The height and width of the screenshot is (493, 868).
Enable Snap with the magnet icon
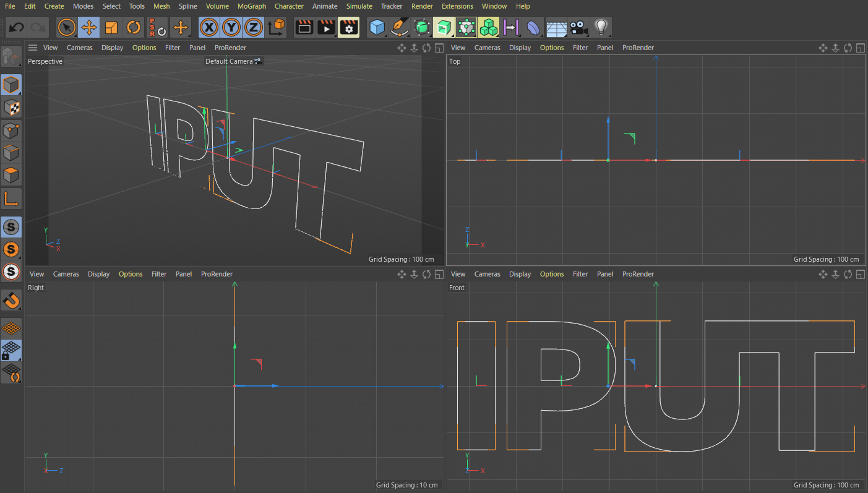tap(11, 301)
